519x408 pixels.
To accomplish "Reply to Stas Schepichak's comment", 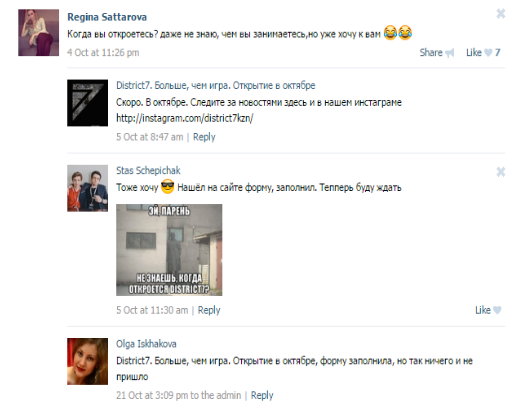I will pyautogui.click(x=209, y=310).
